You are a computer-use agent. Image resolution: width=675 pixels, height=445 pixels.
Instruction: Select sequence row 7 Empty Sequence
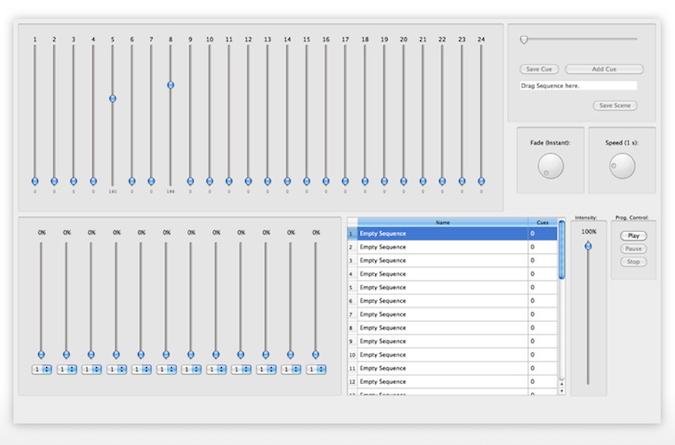[452, 314]
